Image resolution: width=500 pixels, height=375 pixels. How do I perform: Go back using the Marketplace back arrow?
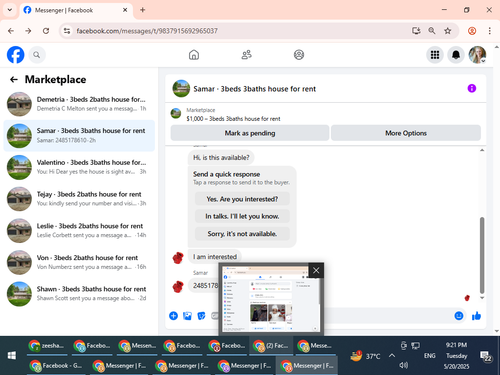14,79
